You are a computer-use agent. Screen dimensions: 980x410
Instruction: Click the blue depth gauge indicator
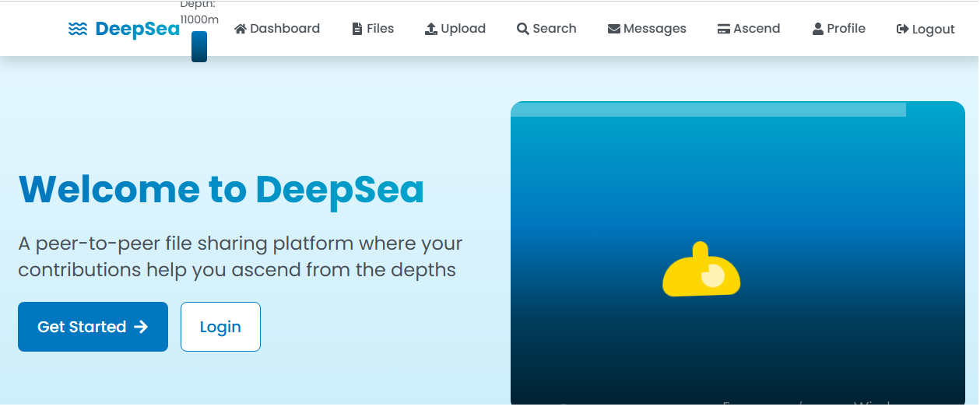click(x=199, y=47)
